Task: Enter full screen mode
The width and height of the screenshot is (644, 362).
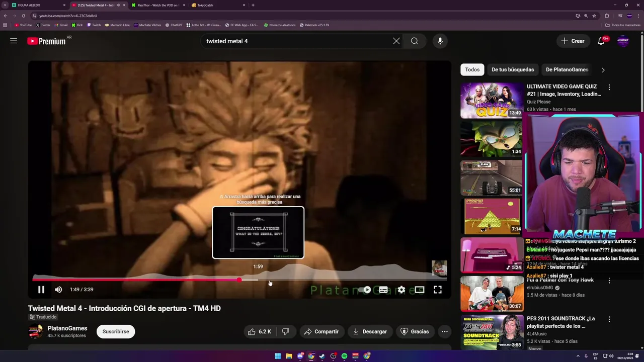Action: coord(438,290)
